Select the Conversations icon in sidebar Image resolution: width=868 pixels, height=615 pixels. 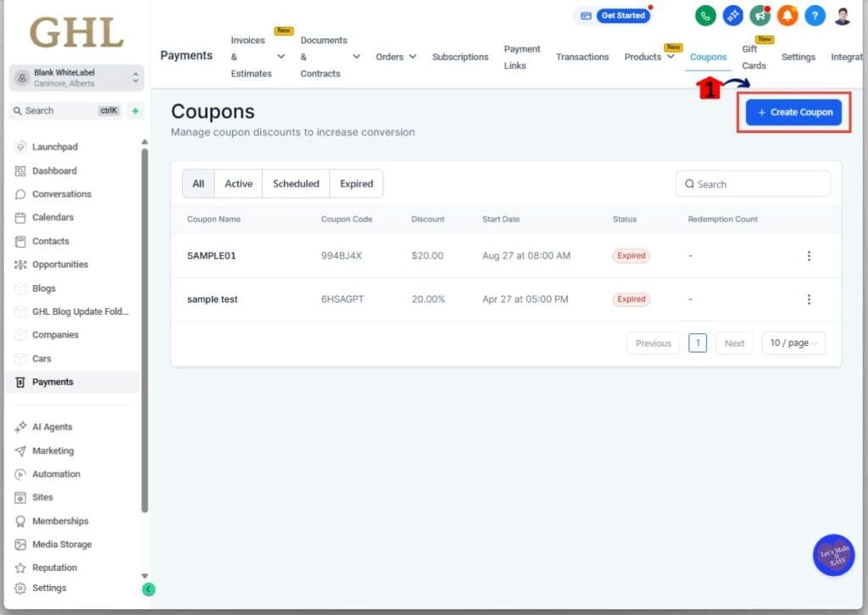click(x=19, y=193)
